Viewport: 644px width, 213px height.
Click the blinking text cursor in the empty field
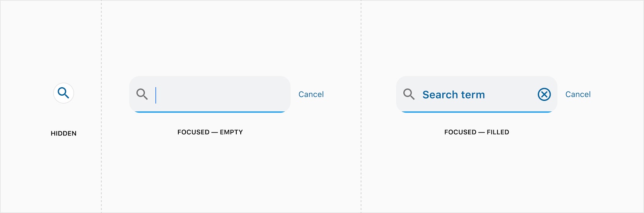156,95
